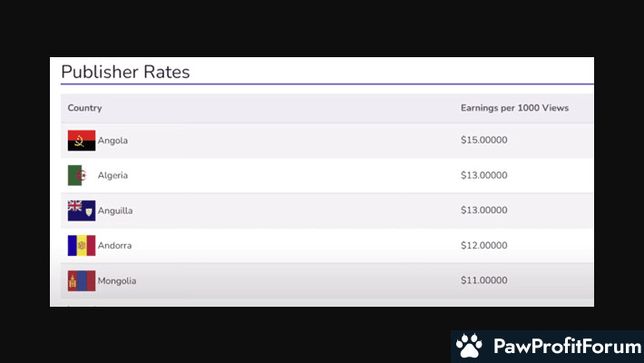
Task: Click the Anguilla flag icon
Action: 82,211
